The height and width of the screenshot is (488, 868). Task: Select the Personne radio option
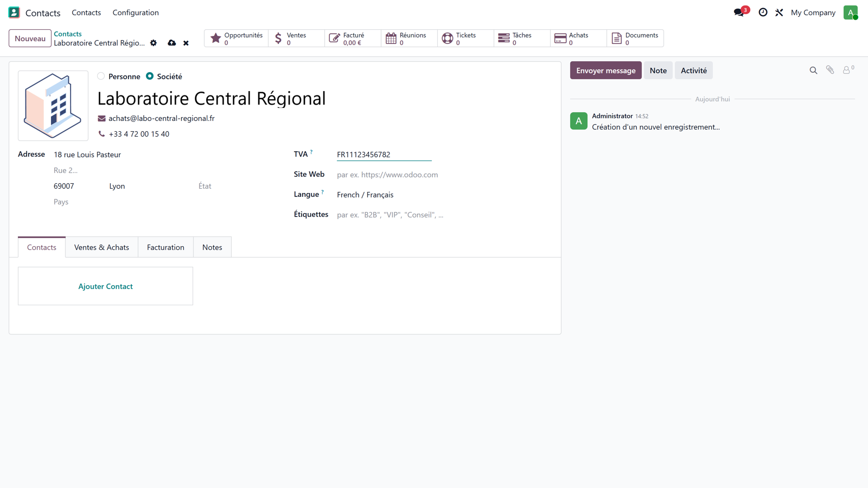pos(101,76)
